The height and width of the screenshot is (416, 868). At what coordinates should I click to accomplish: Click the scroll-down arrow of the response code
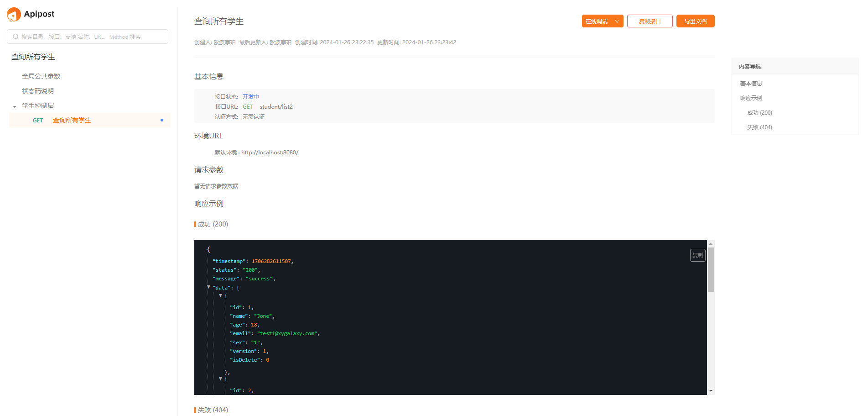click(711, 391)
